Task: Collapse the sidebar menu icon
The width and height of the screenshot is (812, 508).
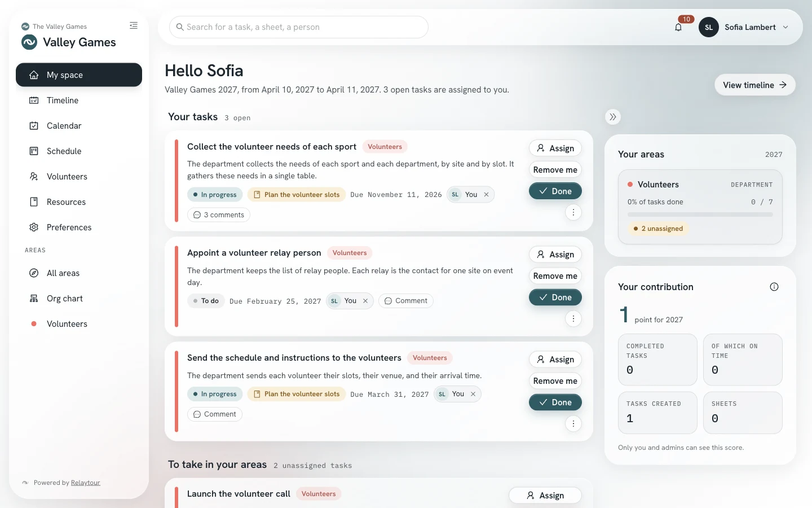Action: [x=134, y=25]
